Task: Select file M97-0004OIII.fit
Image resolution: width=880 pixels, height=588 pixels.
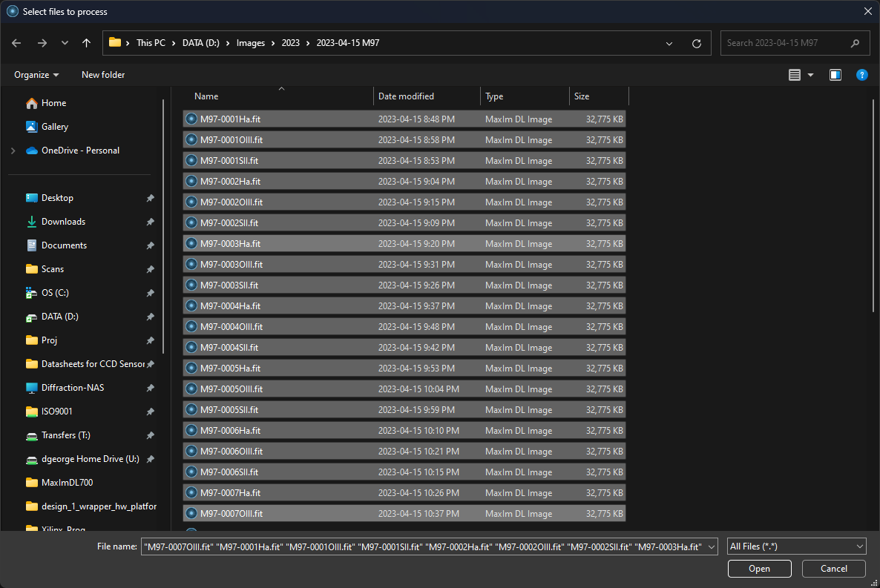Action: pyautogui.click(x=232, y=327)
